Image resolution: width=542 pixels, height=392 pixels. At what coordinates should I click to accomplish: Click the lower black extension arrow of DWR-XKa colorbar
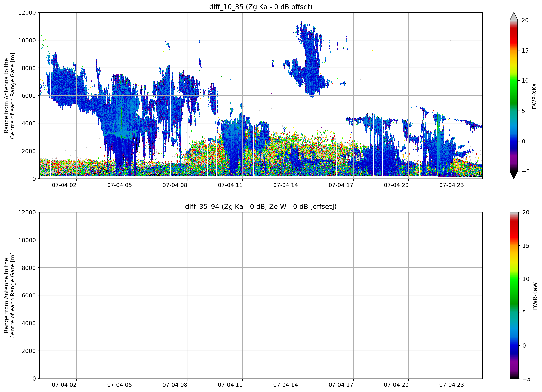click(514, 175)
